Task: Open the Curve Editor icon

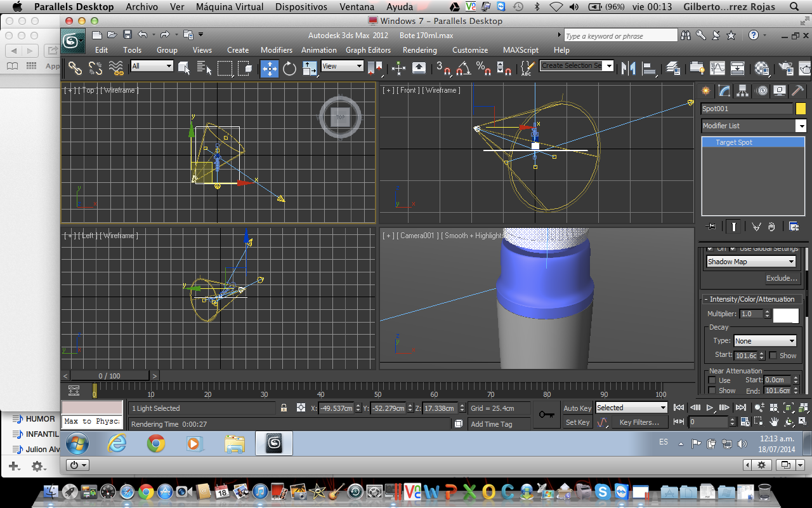Action: 717,68
